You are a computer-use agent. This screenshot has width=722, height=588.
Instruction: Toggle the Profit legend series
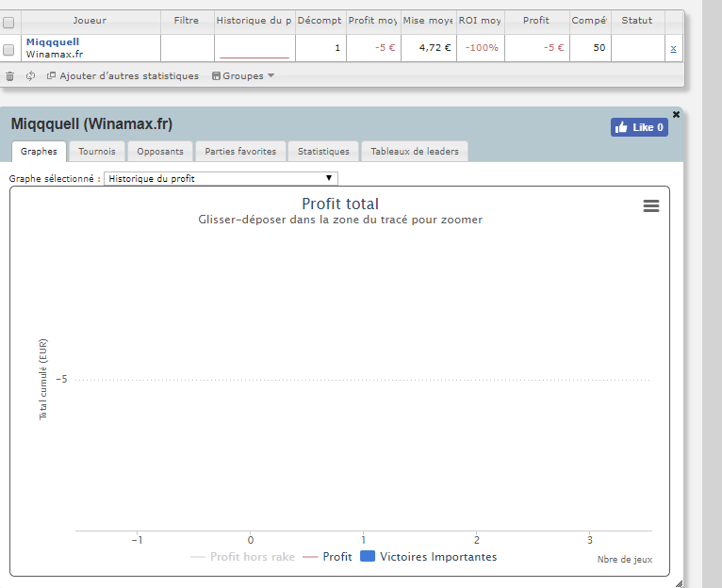(x=327, y=557)
